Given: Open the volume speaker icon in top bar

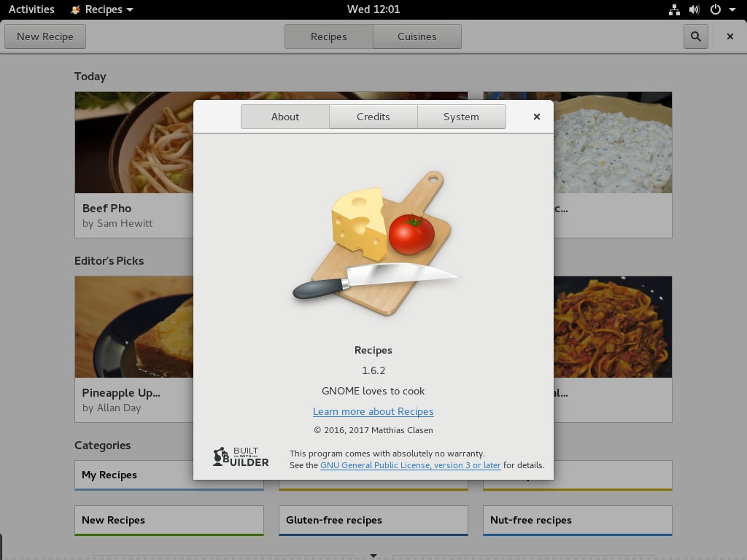Looking at the screenshot, I should (x=694, y=9).
